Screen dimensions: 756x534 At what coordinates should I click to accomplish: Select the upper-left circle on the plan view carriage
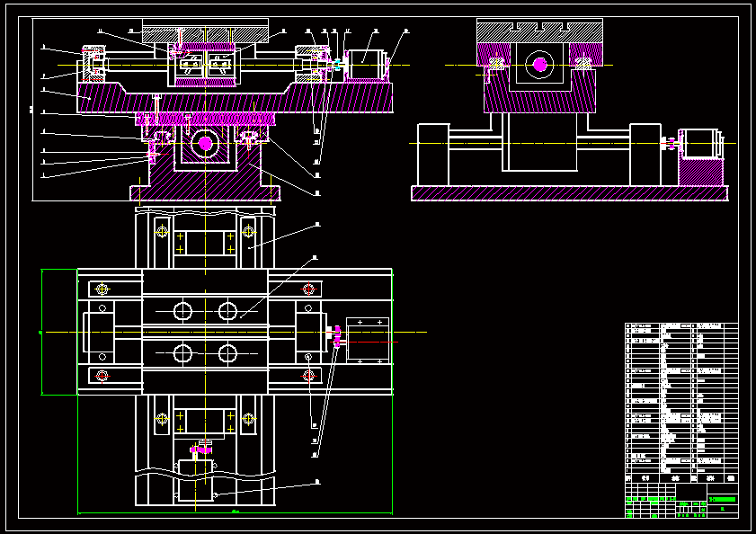[182, 311]
